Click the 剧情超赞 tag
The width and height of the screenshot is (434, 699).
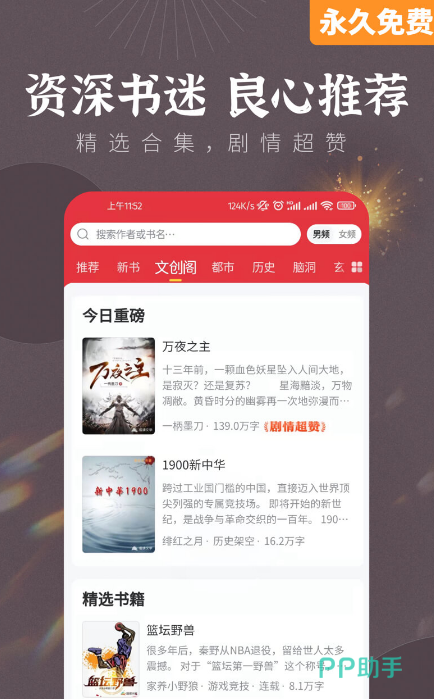295,426
